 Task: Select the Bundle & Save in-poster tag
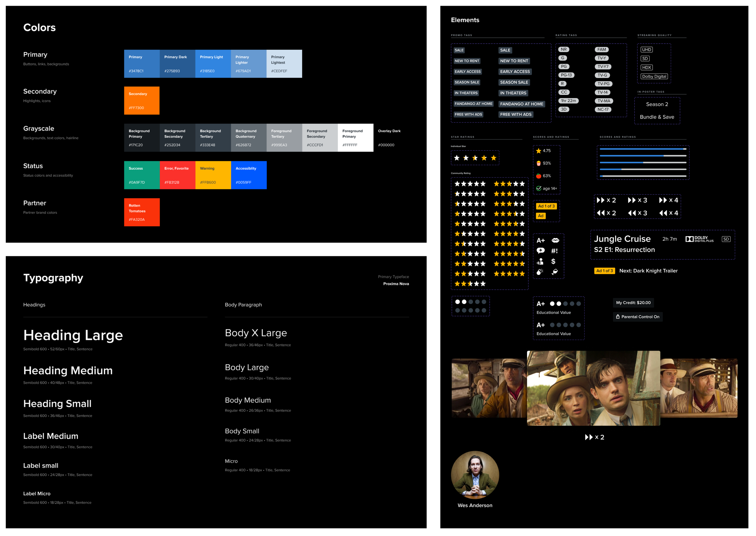click(657, 117)
